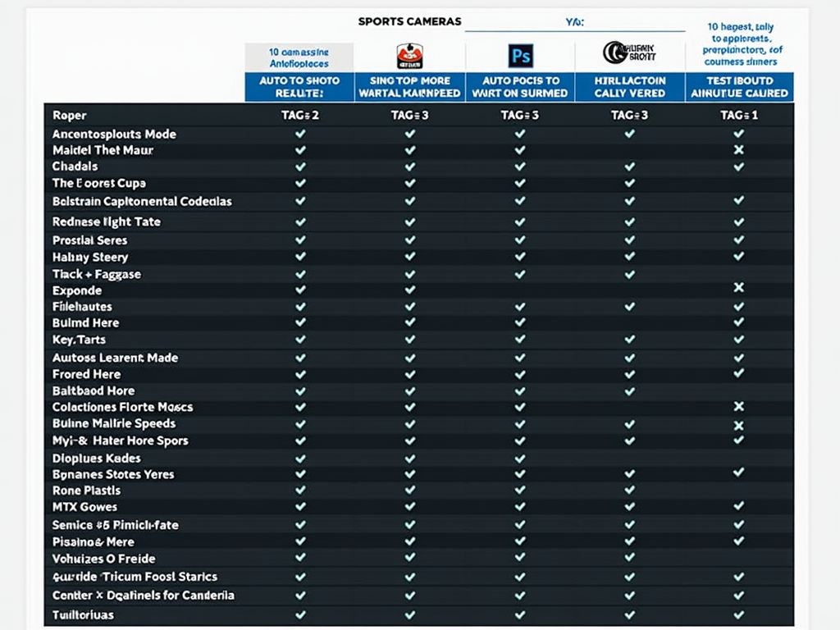Click Tlack + Faggase checkmark under Hirl Lactoin

click(629, 274)
